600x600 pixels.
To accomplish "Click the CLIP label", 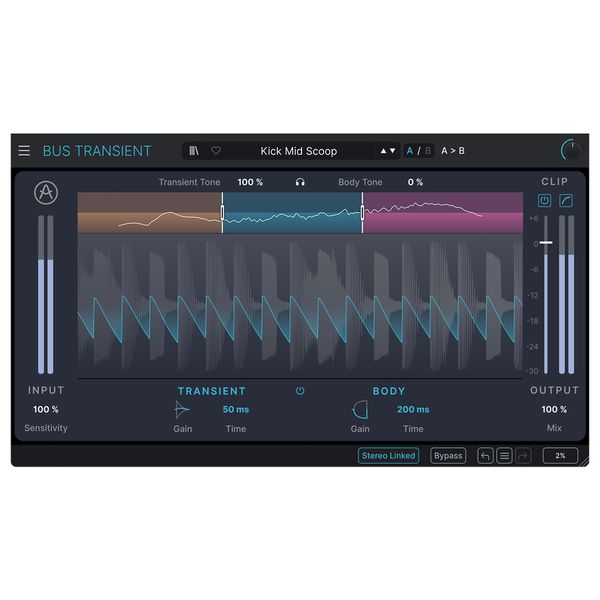I will click(554, 182).
